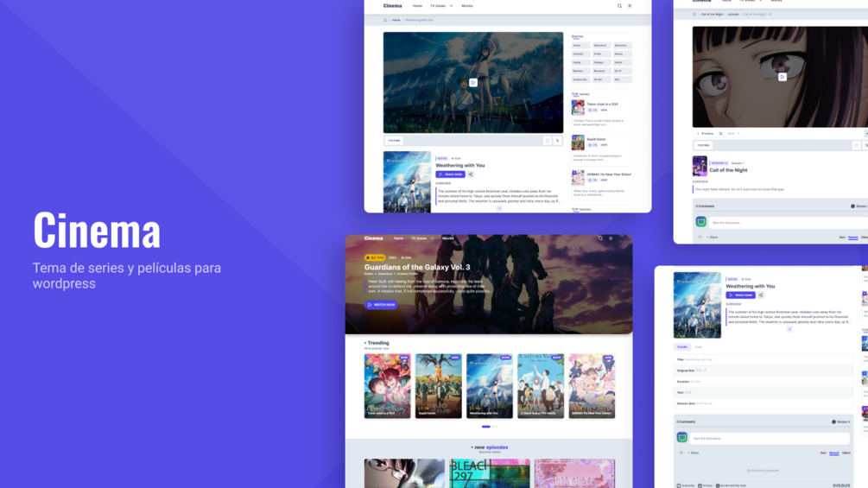Click share icon beside Watch trailer in top mockup
Screen dimensions: 868x488
pyautogui.click(x=471, y=174)
